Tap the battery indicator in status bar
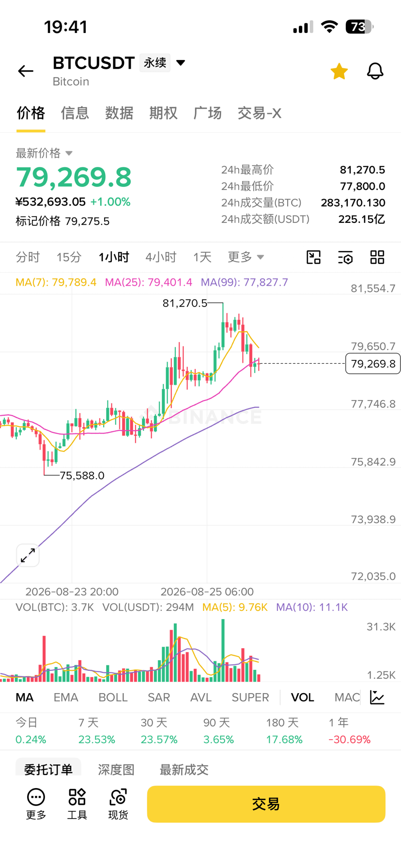The width and height of the screenshot is (401, 868). tap(359, 27)
